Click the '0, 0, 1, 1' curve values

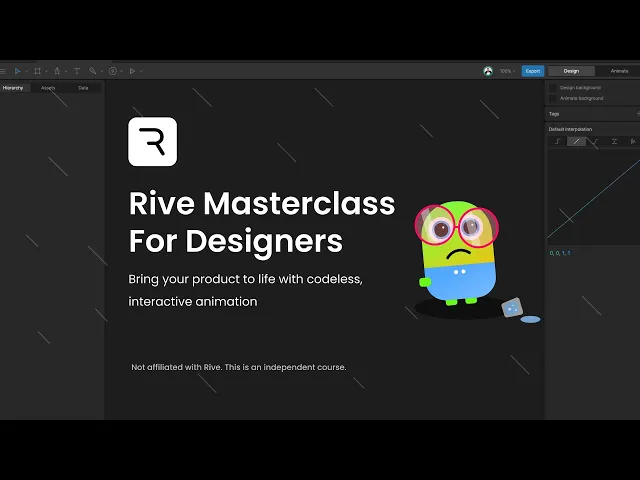(560, 253)
